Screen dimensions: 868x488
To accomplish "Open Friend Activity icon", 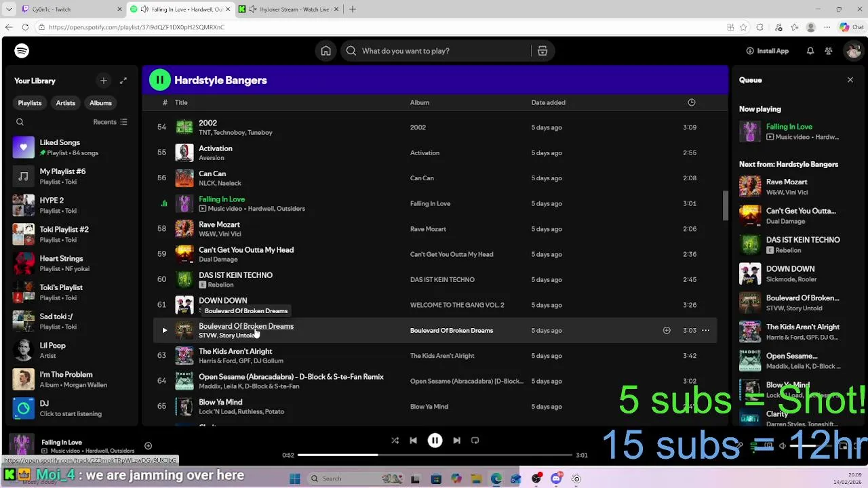I will pyautogui.click(x=829, y=51).
